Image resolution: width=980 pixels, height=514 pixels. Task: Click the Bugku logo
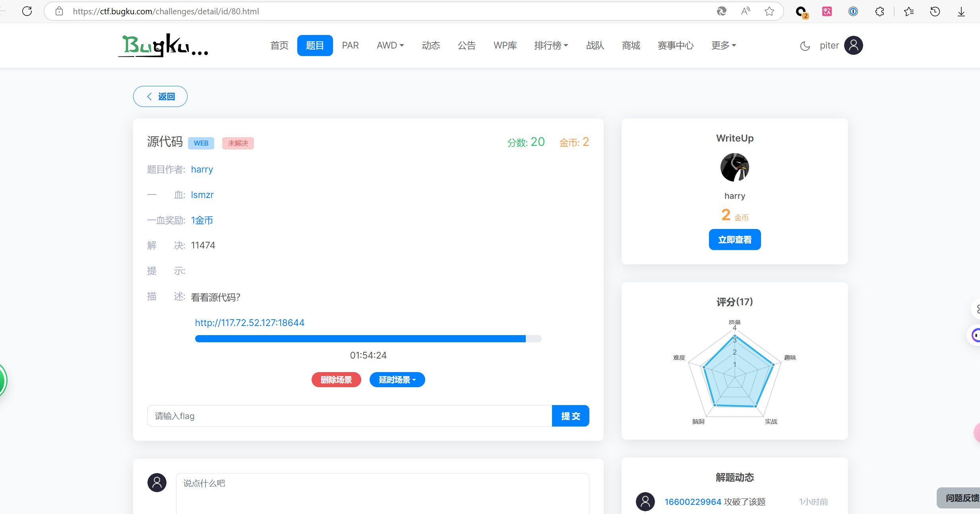pyautogui.click(x=163, y=45)
